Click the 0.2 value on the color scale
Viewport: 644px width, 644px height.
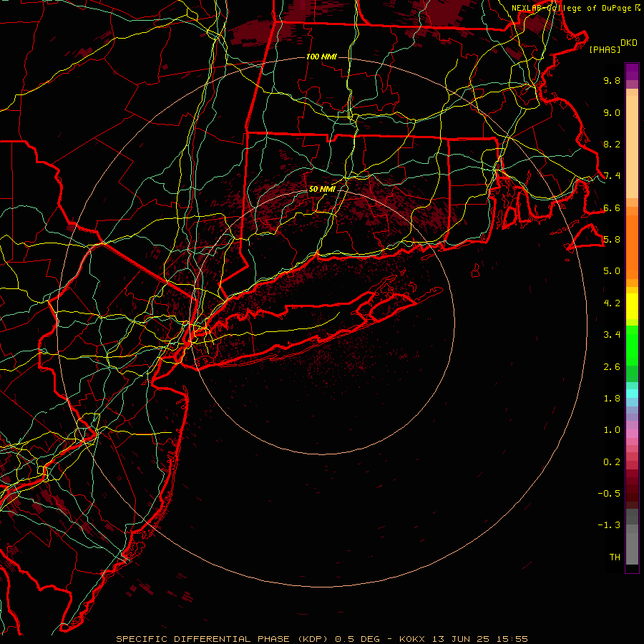(x=612, y=462)
